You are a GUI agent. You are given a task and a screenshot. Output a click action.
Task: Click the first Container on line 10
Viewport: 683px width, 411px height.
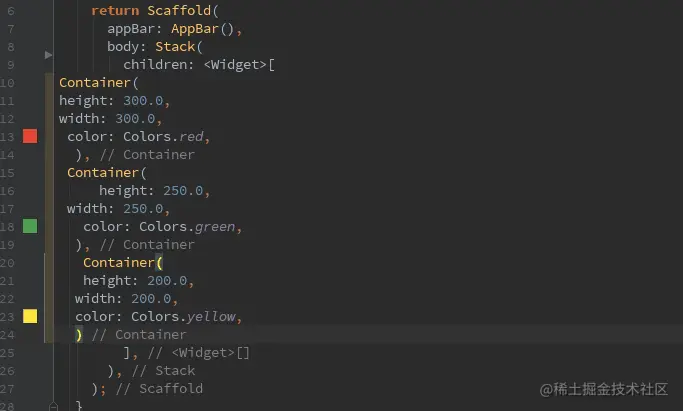(95, 83)
